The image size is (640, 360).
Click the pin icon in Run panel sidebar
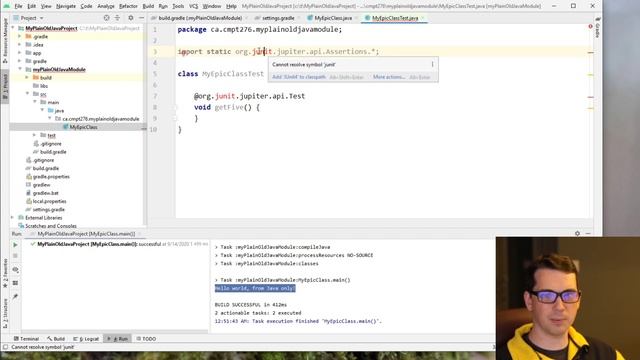16,296
